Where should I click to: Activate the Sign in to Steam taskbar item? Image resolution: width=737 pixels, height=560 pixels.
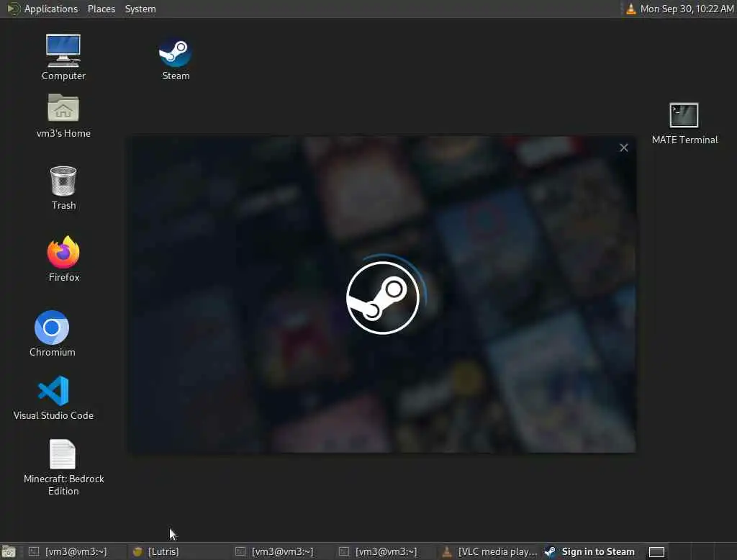pos(592,551)
